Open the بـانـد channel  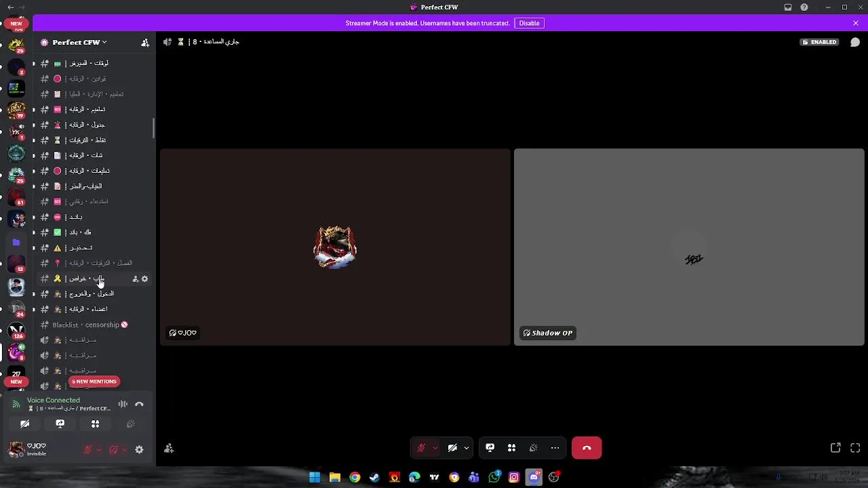pos(94,217)
